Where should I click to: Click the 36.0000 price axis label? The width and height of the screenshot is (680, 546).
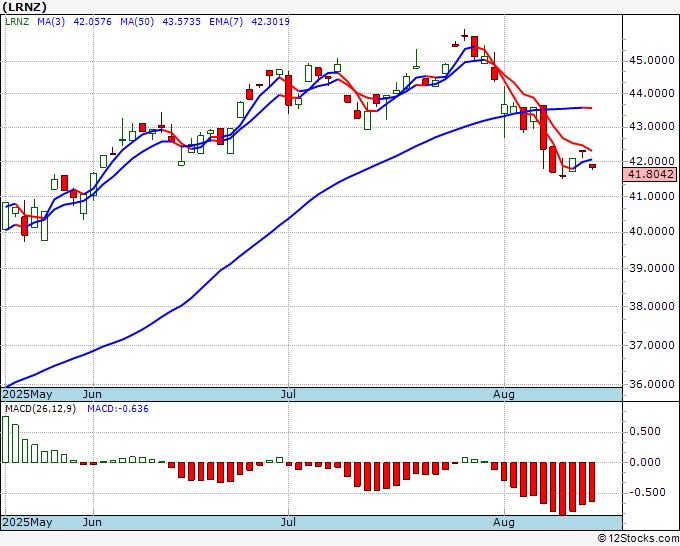coord(652,384)
